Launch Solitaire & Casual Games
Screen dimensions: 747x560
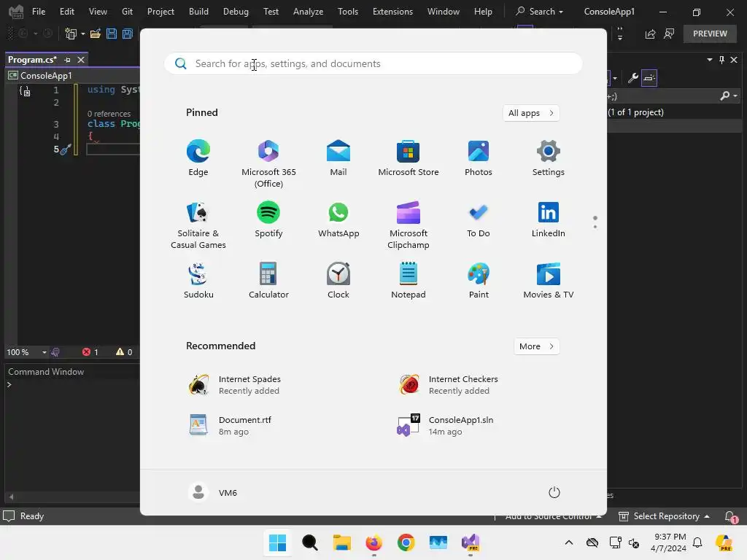pyautogui.click(x=198, y=225)
